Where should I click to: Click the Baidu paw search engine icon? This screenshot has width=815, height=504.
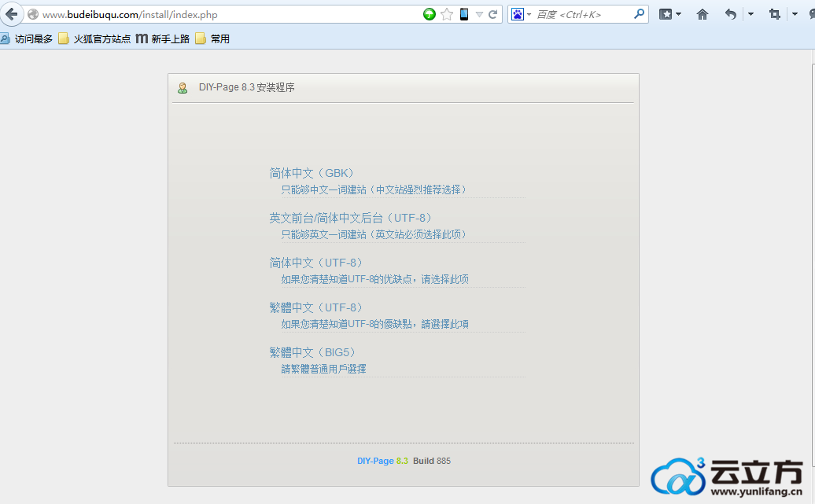pyautogui.click(x=518, y=15)
